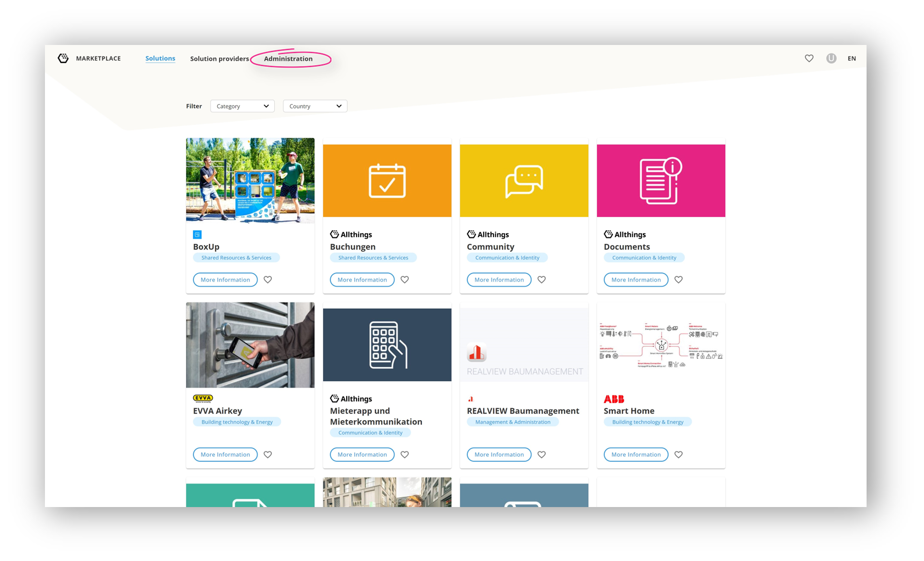
Task: Click More Information for REALVIEW Baumanagement
Action: pos(499,455)
